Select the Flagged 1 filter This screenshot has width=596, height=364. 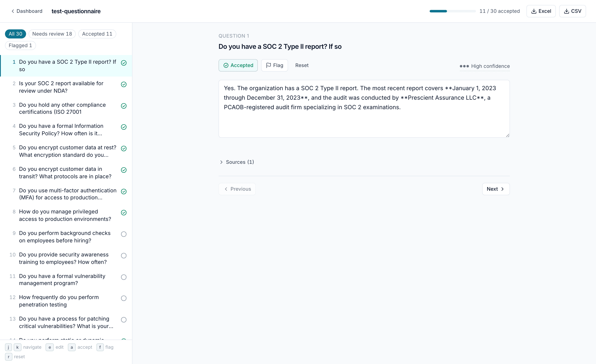pyautogui.click(x=20, y=45)
